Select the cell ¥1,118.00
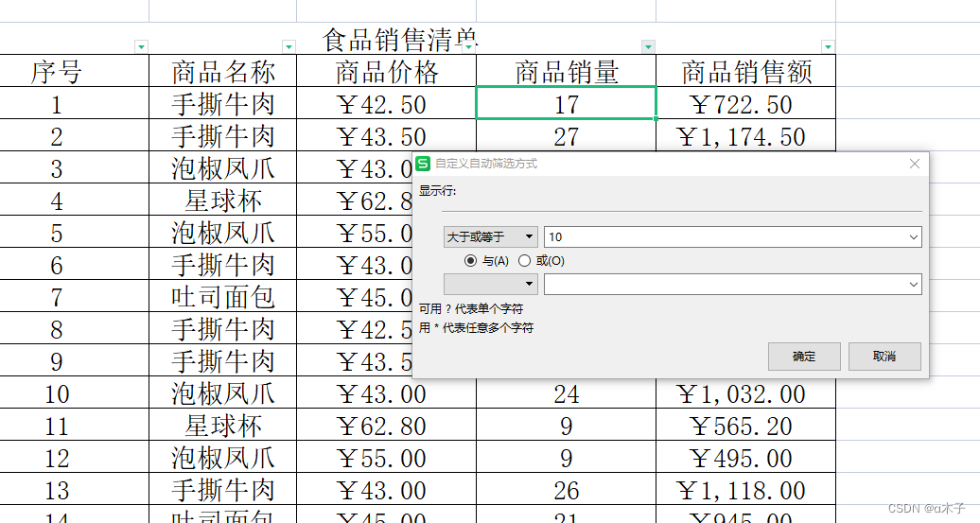Viewport: 980px width, 523px height. coord(745,489)
